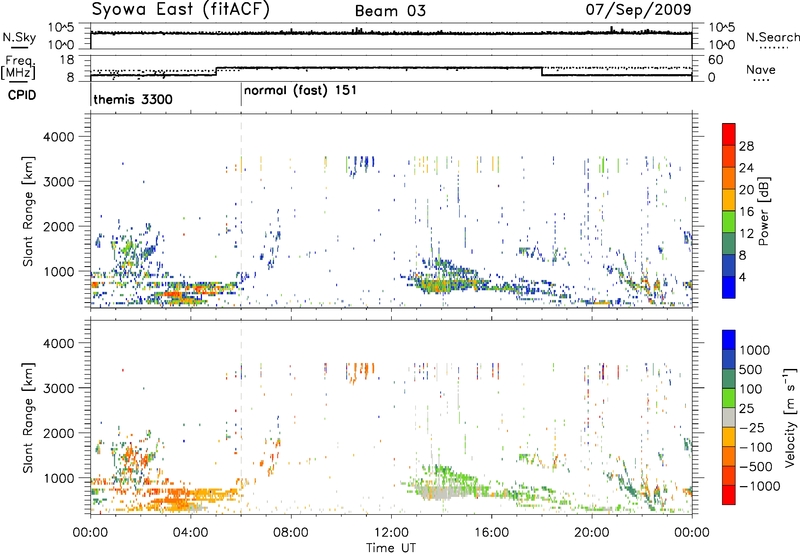
Task: Click the '3000' range tick in the power panel
Action: click(x=59, y=182)
